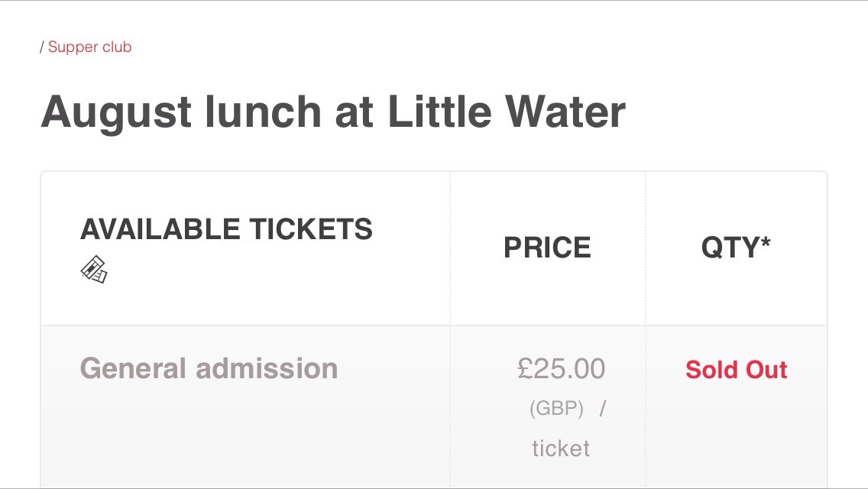Click the slash after (GBP)

(x=603, y=409)
